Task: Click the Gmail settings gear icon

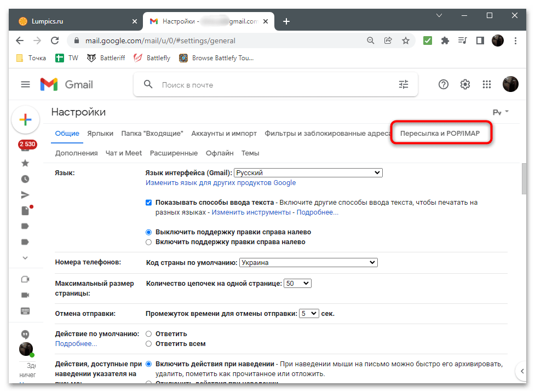Action: click(x=465, y=84)
